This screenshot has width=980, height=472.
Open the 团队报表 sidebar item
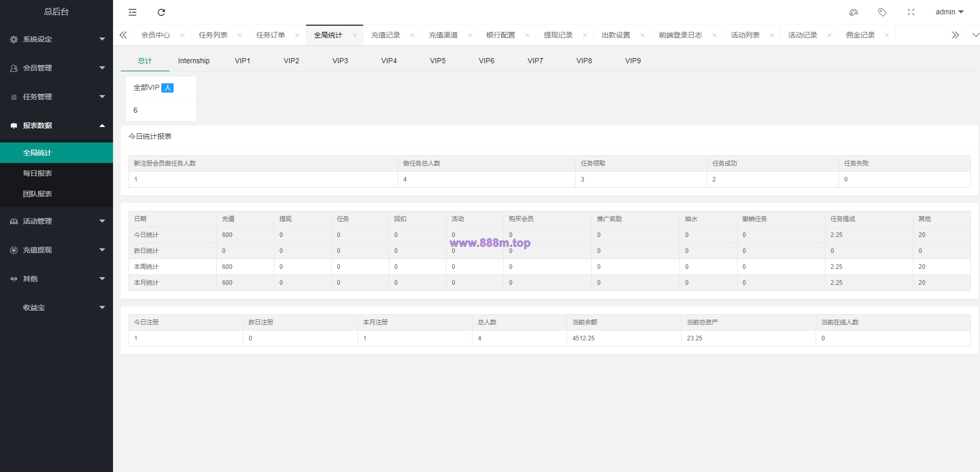click(x=56, y=194)
